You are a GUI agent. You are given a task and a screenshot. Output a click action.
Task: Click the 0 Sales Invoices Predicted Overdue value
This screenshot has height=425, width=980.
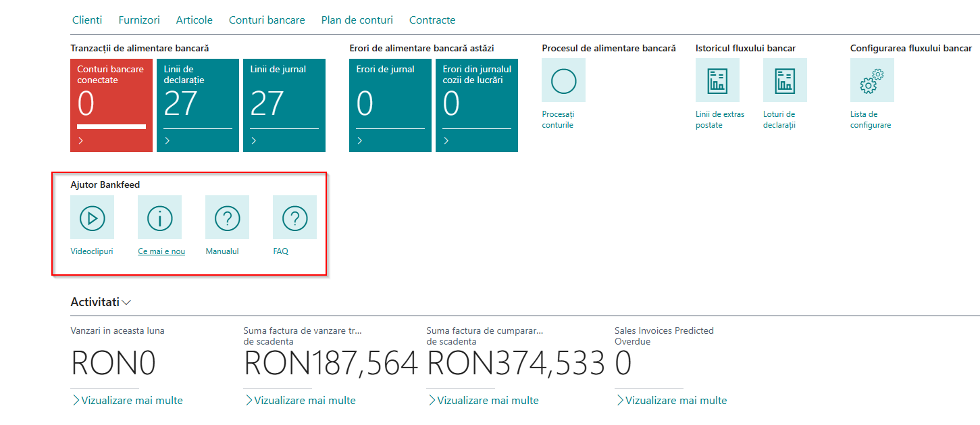[623, 364]
